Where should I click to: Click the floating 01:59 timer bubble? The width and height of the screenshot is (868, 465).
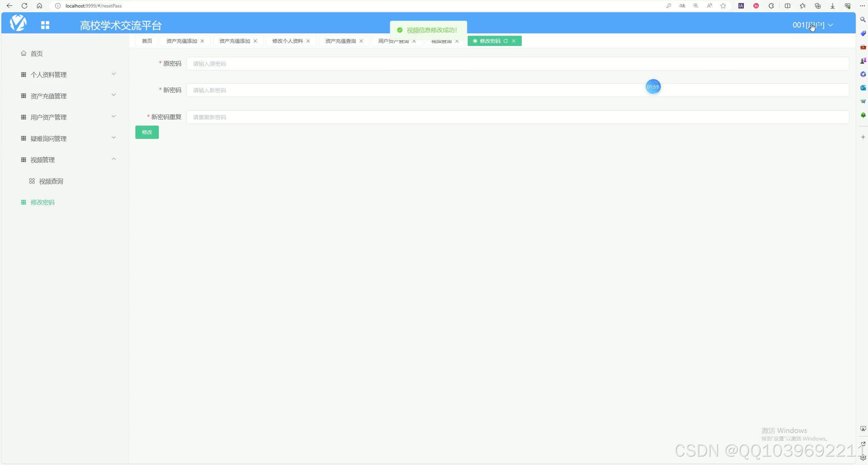pos(653,87)
